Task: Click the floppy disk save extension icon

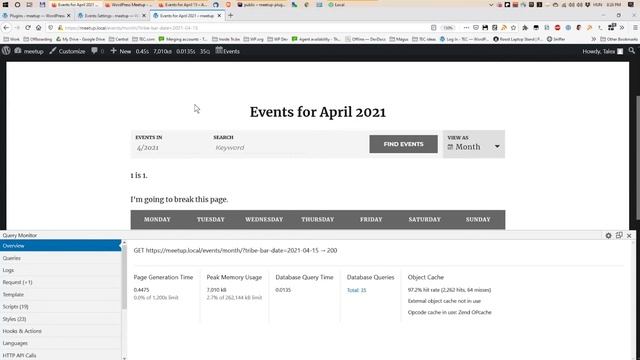Action: click(485, 28)
